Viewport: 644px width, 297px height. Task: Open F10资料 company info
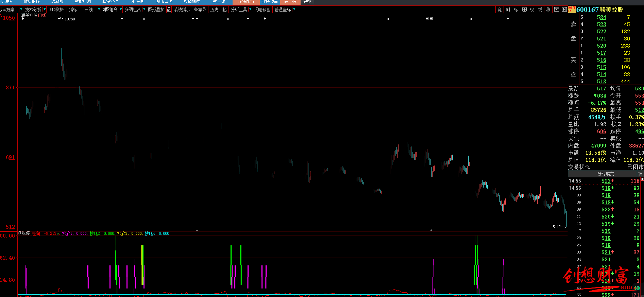click(x=56, y=10)
